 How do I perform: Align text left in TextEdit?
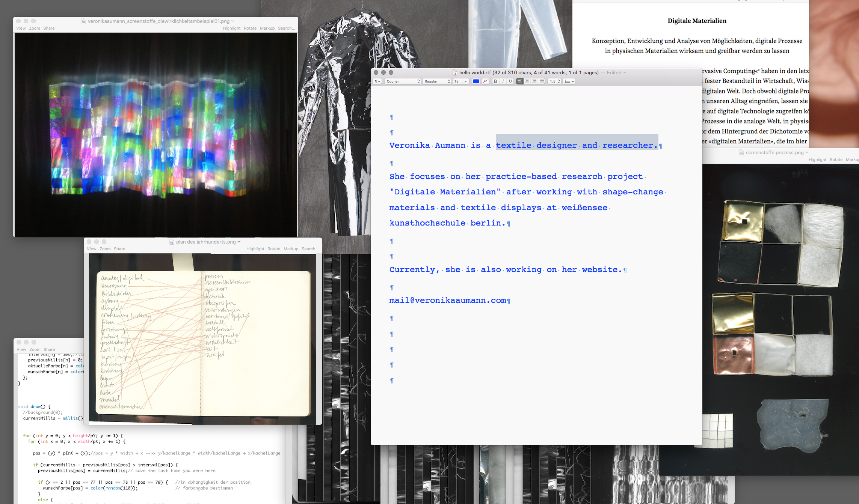[x=519, y=81]
